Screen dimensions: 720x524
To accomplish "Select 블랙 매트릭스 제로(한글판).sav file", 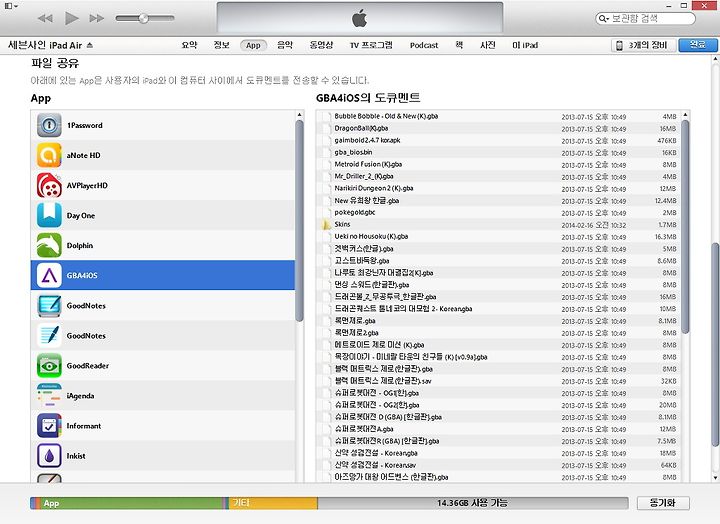I will pyautogui.click(x=498, y=381).
